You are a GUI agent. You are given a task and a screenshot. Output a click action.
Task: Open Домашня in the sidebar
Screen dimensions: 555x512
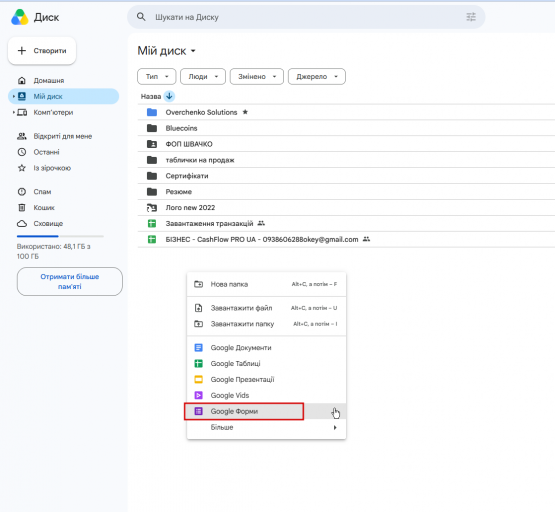click(x=63, y=81)
